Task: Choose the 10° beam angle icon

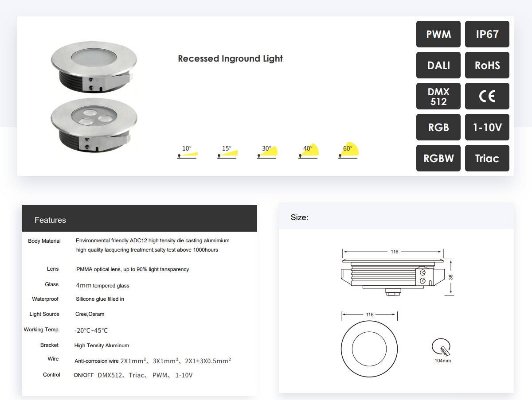Action: click(187, 152)
